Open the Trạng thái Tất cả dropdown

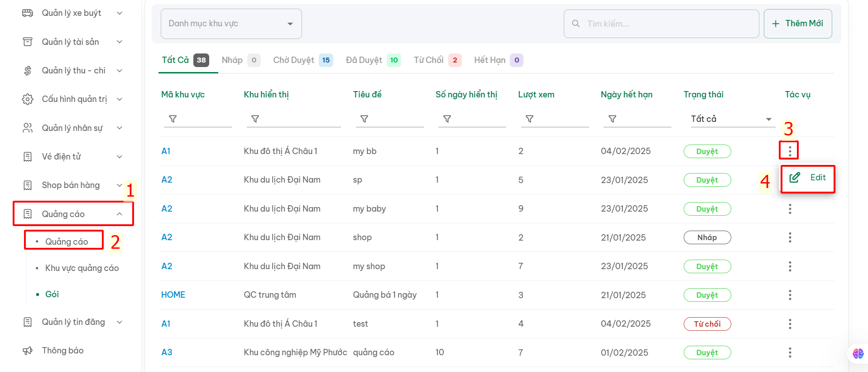pyautogui.click(x=731, y=119)
